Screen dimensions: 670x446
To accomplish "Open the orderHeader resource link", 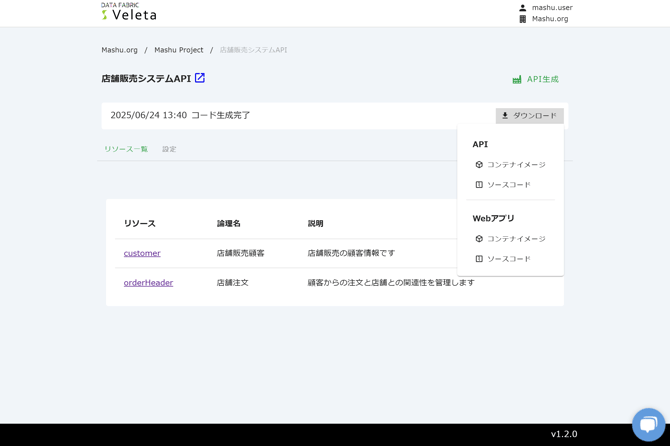I will tap(148, 283).
